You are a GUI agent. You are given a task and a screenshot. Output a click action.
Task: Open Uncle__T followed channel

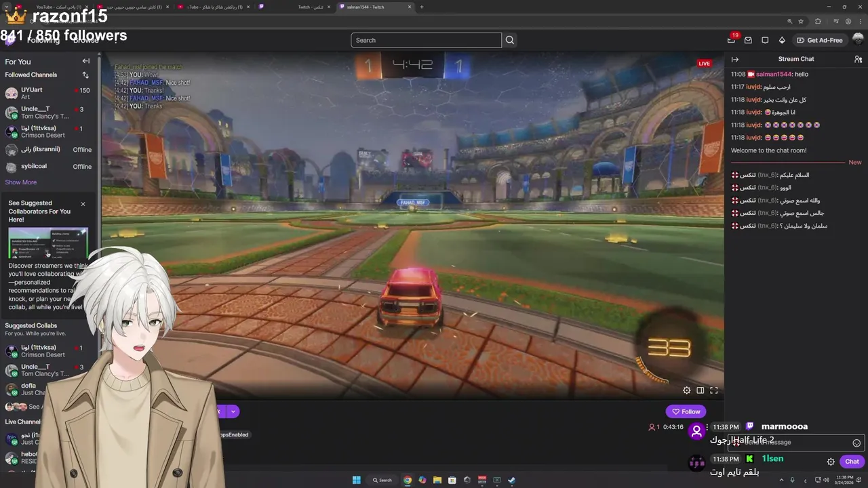click(x=48, y=113)
